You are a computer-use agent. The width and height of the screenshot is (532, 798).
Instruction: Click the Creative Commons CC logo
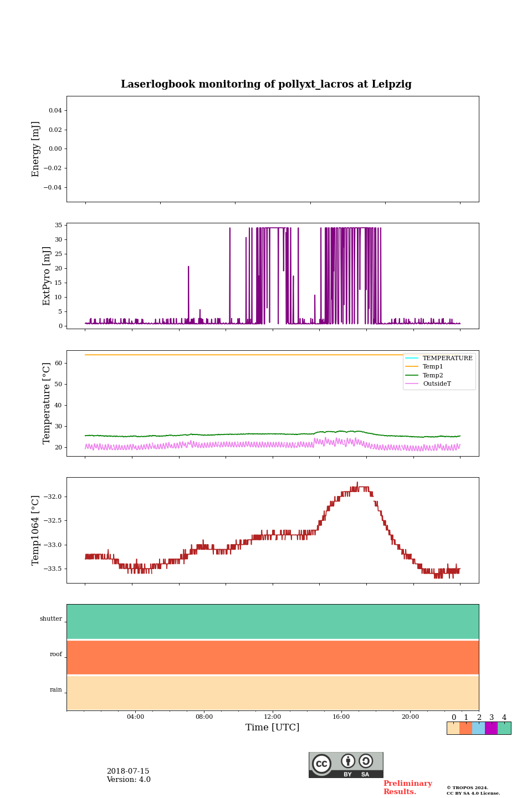[x=321, y=764]
